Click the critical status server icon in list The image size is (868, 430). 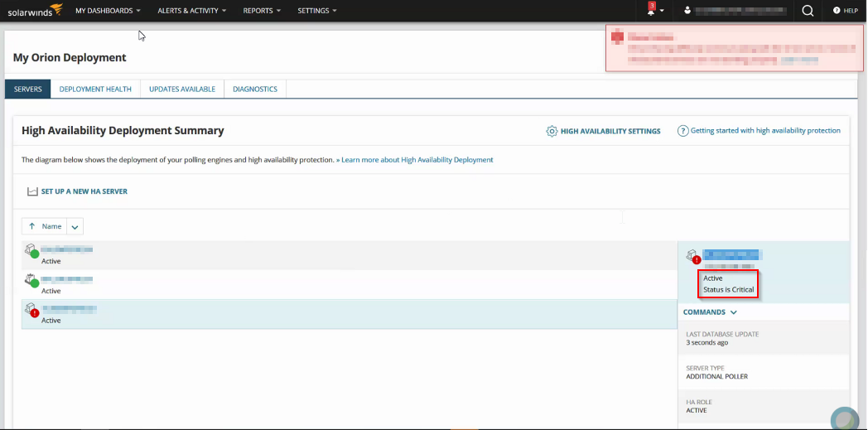(x=31, y=310)
